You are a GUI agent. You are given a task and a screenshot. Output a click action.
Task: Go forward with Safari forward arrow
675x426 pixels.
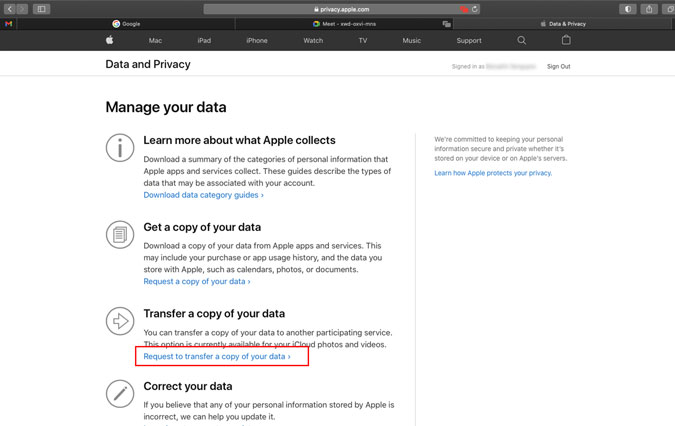pyautogui.click(x=22, y=9)
